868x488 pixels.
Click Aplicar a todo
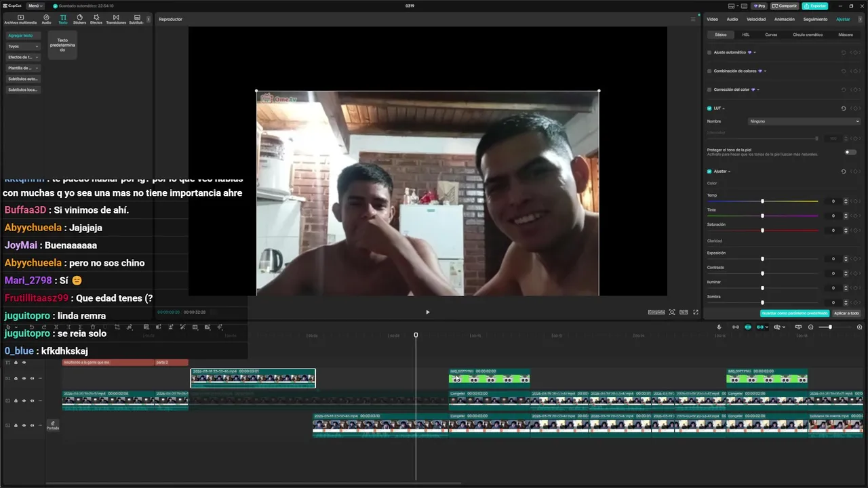(846, 313)
